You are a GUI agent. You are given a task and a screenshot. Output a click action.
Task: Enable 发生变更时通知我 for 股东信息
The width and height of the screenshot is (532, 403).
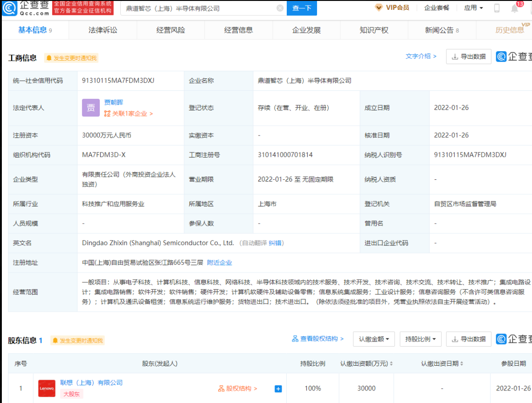[x=78, y=340]
